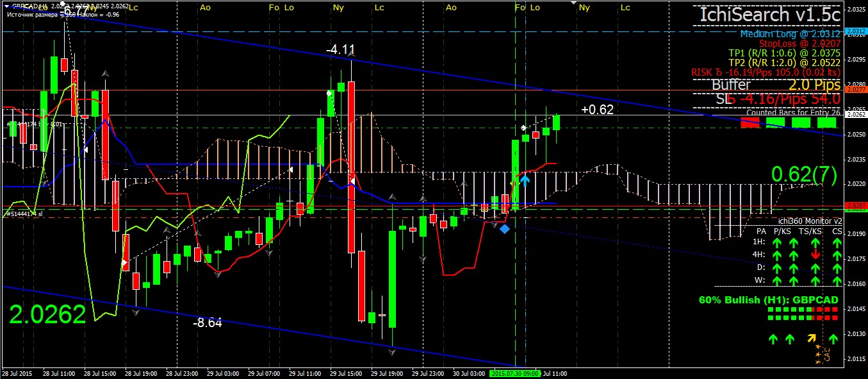868x379 pixels.
Task: Click the -4.11 swing label
Action: (340, 49)
